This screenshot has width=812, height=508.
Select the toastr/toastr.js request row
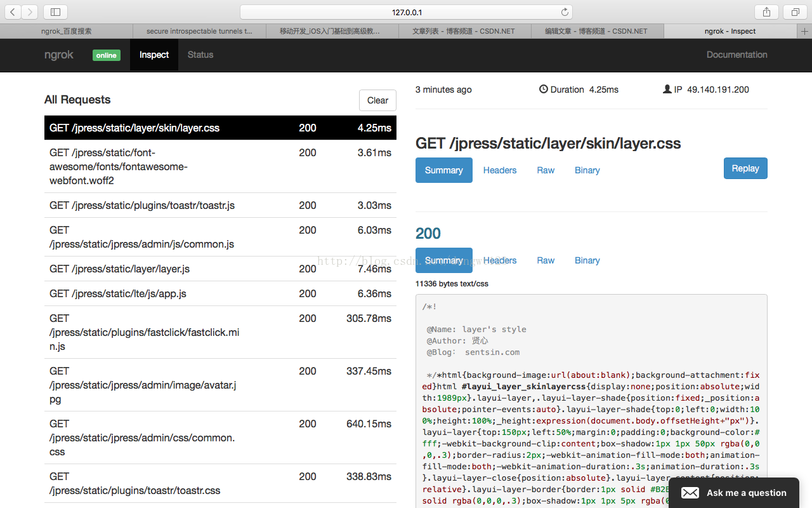point(220,205)
